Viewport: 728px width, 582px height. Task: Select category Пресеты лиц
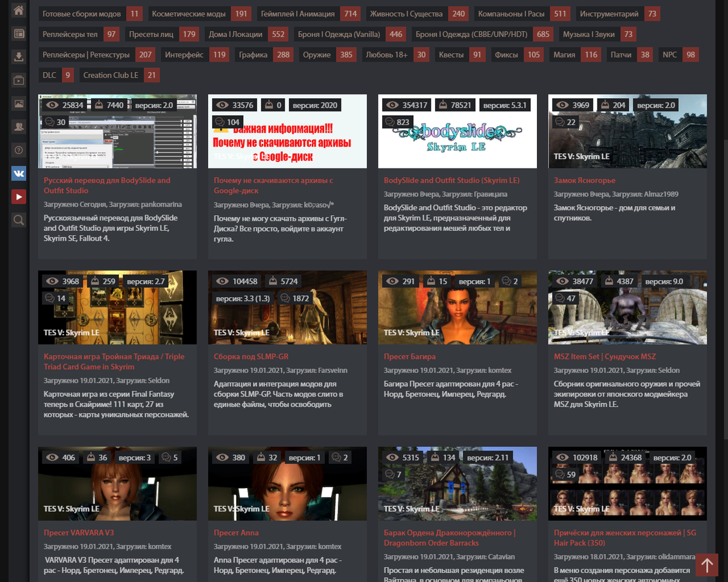pyautogui.click(x=161, y=35)
